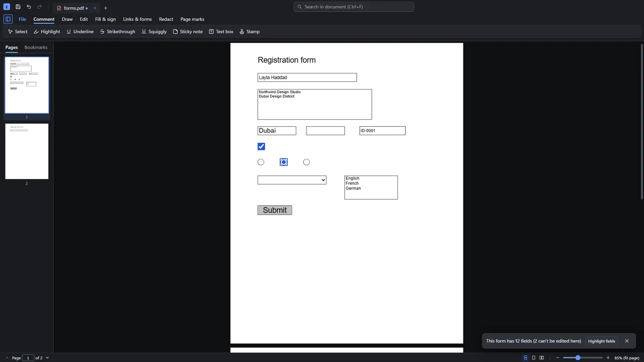
Task: Switch to the Bookmarks sidebar tab
Action: (x=36, y=47)
